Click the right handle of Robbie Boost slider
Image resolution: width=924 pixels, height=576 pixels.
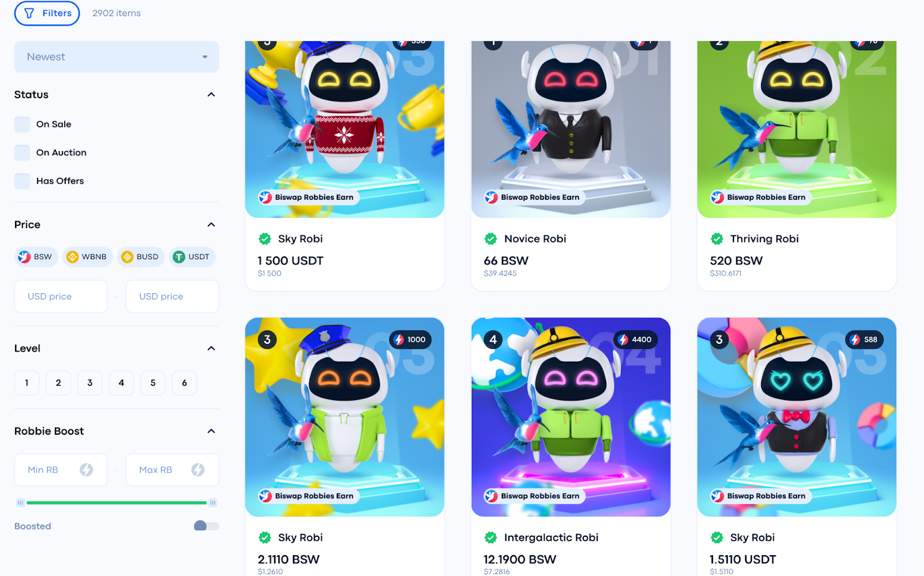[x=213, y=503]
